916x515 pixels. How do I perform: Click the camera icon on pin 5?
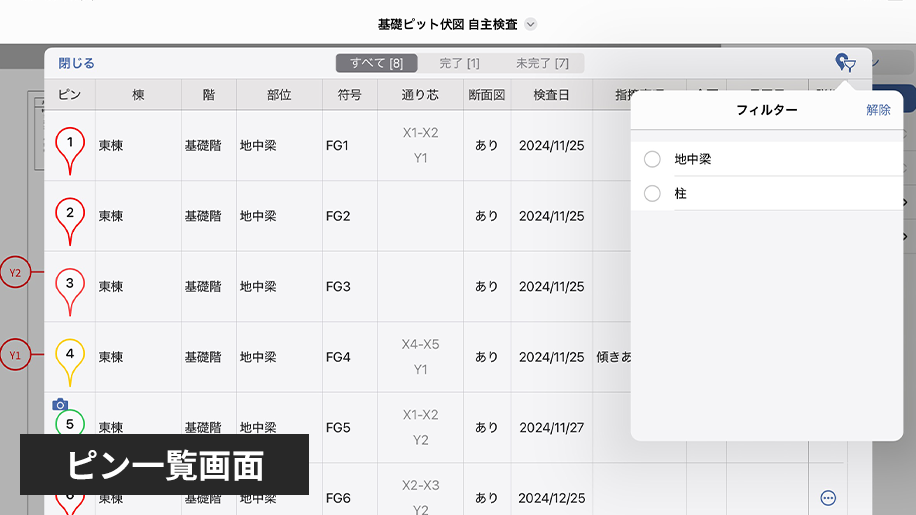[60, 405]
